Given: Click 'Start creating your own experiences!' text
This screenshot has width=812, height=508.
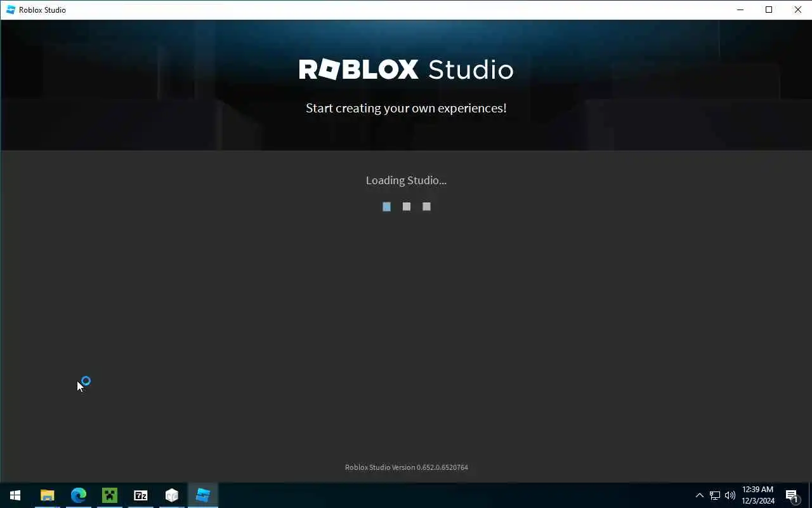Looking at the screenshot, I should pos(406,108).
